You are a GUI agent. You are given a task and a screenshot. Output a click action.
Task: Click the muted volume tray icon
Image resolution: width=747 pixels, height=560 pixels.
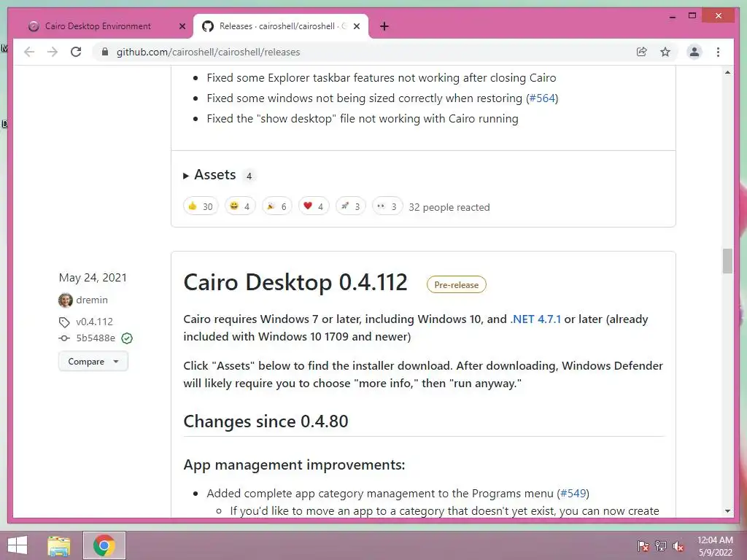(x=678, y=546)
